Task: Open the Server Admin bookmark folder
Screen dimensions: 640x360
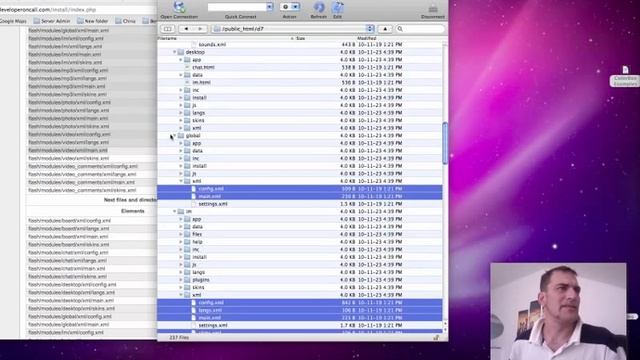Action: (x=52, y=21)
